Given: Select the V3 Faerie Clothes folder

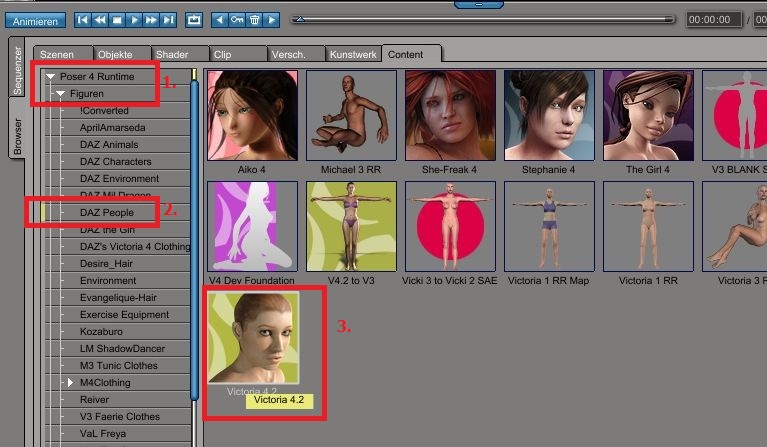Looking at the screenshot, I should pyautogui.click(x=120, y=417).
